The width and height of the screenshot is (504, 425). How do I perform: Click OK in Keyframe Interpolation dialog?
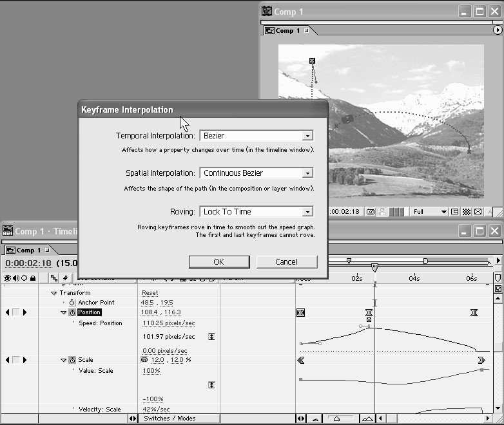218,261
